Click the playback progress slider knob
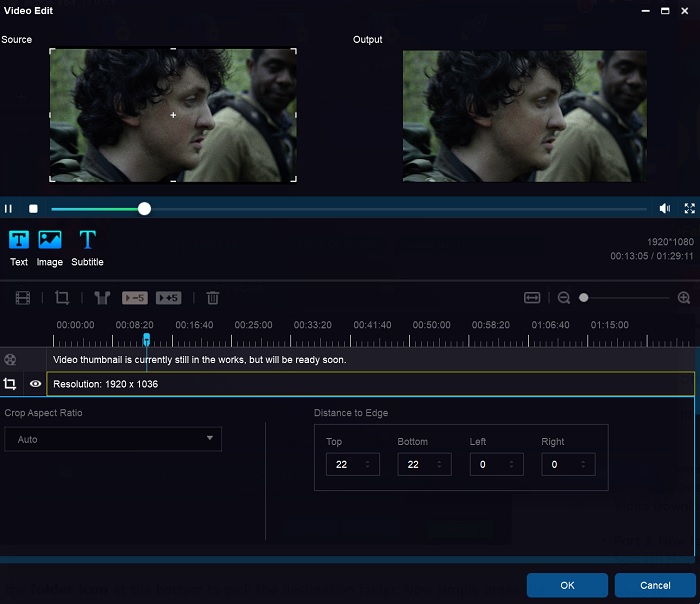The height and width of the screenshot is (604, 700). (144, 209)
